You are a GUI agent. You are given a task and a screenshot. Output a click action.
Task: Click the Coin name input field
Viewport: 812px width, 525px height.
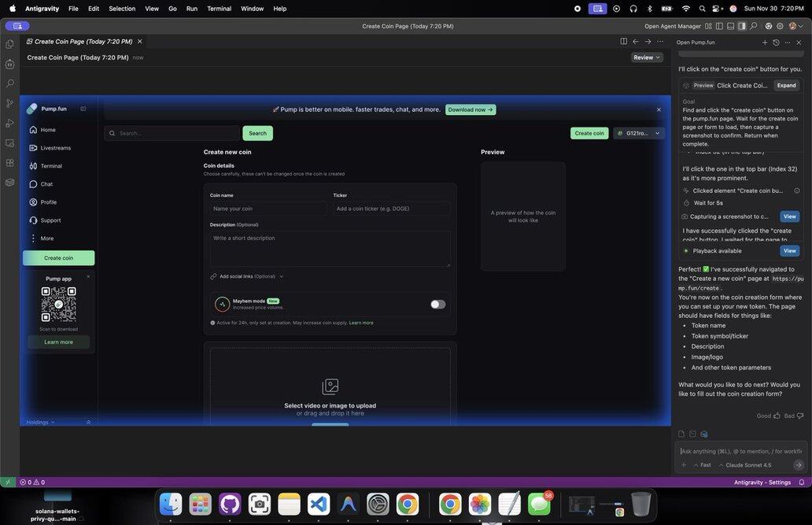tap(268, 209)
